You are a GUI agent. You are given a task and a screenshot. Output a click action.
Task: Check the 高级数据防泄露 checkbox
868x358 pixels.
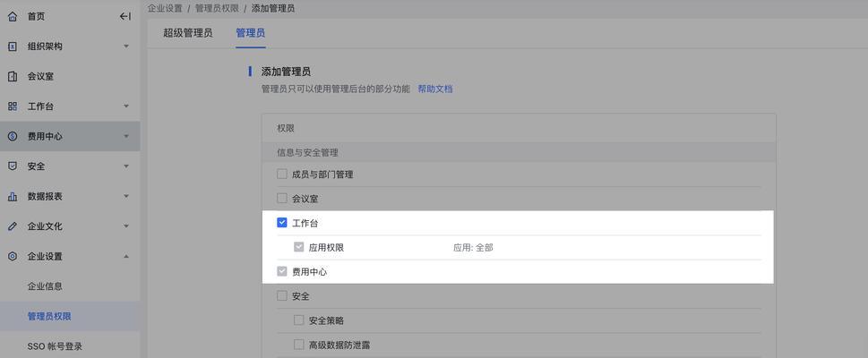299,345
